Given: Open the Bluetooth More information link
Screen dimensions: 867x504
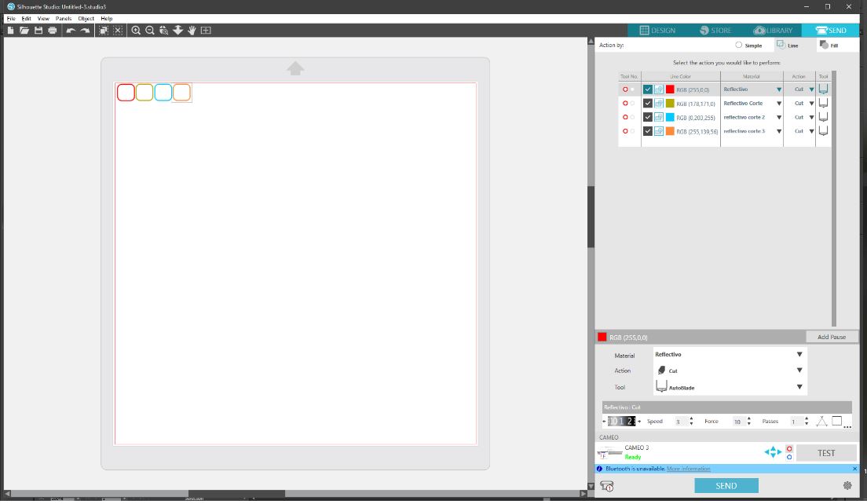Looking at the screenshot, I should [x=689, y=469].
